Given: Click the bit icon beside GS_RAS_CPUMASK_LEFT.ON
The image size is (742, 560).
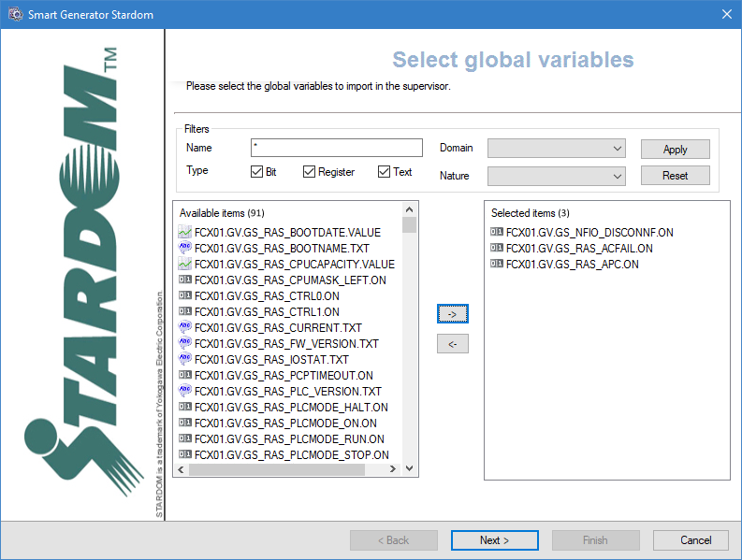Looking at the screenshot, I should 184,280.
